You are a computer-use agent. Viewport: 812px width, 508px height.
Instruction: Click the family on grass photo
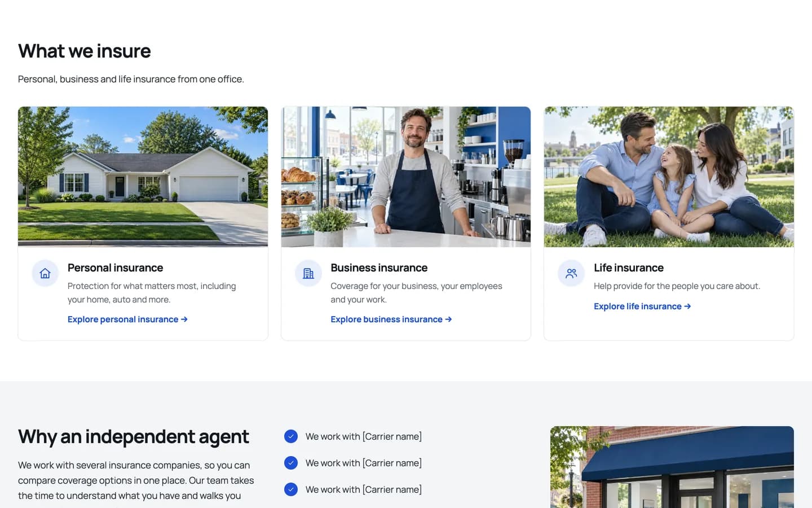[669, 177]
